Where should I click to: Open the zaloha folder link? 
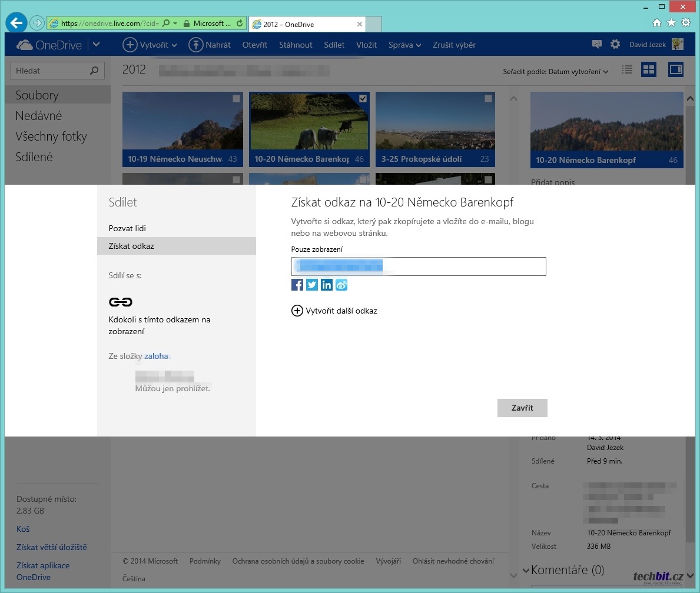pyautogui.click(x=156, y=356)
